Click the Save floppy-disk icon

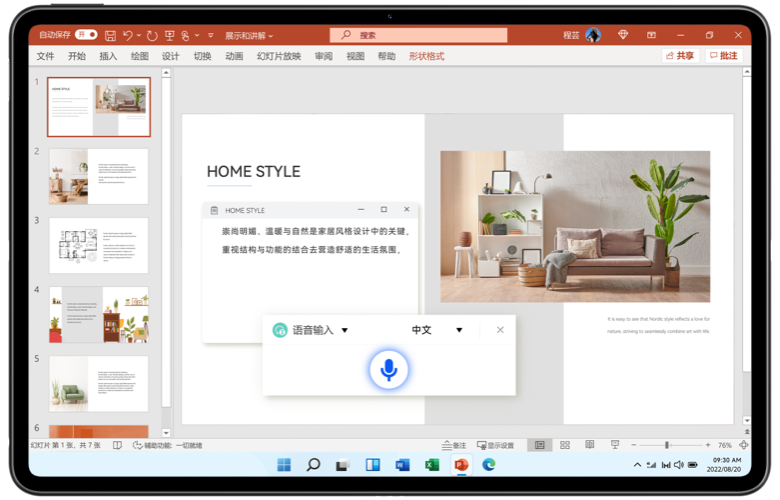pyautogui.click(x=110, y=35)
